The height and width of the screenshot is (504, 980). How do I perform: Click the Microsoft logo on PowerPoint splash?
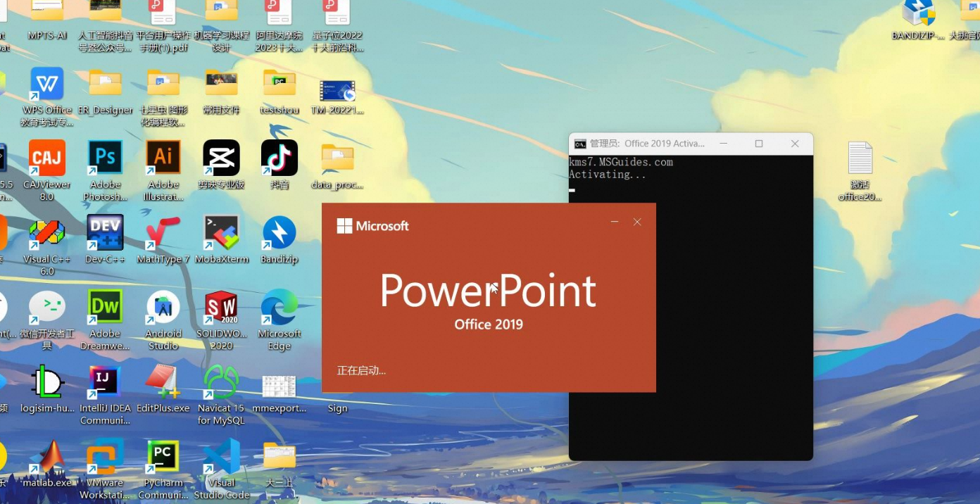pos(372,226)
